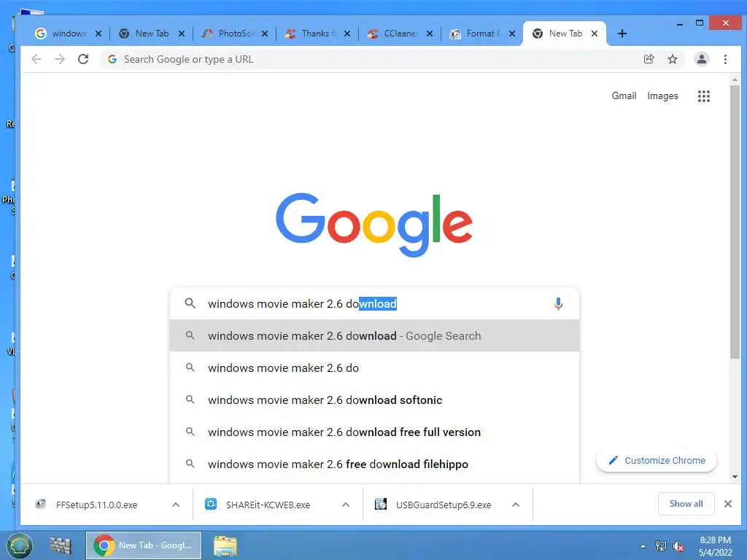Bookmark this tab with the star icon
747x560 pixels.
(672, 59)
